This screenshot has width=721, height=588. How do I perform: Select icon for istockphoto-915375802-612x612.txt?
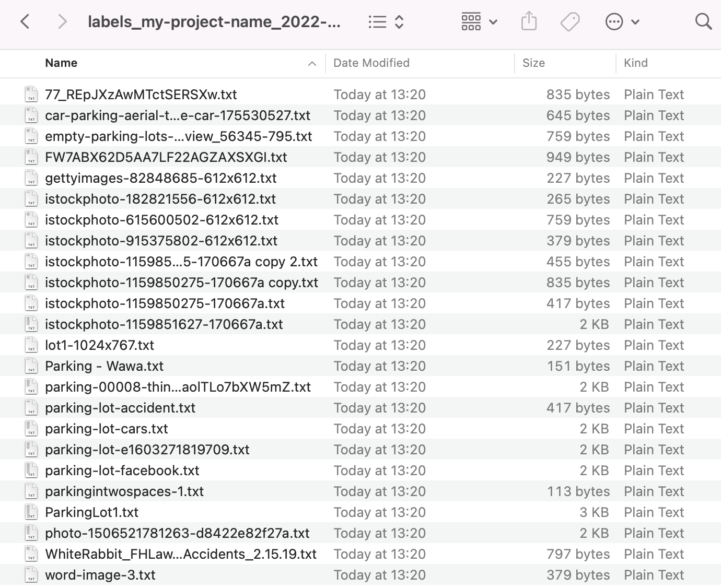(x=31, y=241)
